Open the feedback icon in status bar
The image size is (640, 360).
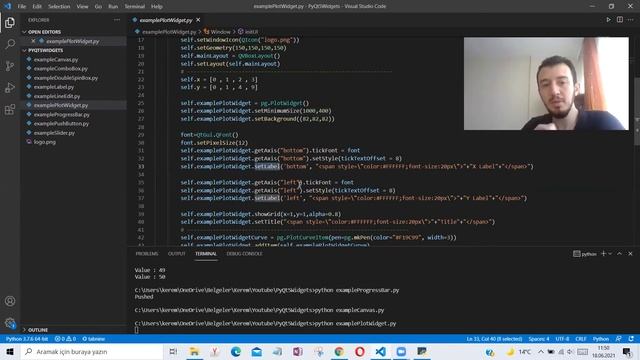[x=619, y=339]
